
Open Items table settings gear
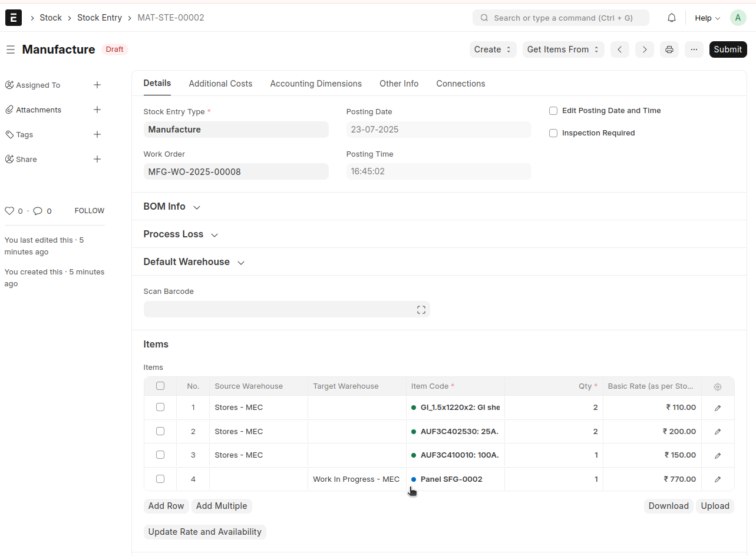coord(717,387)
